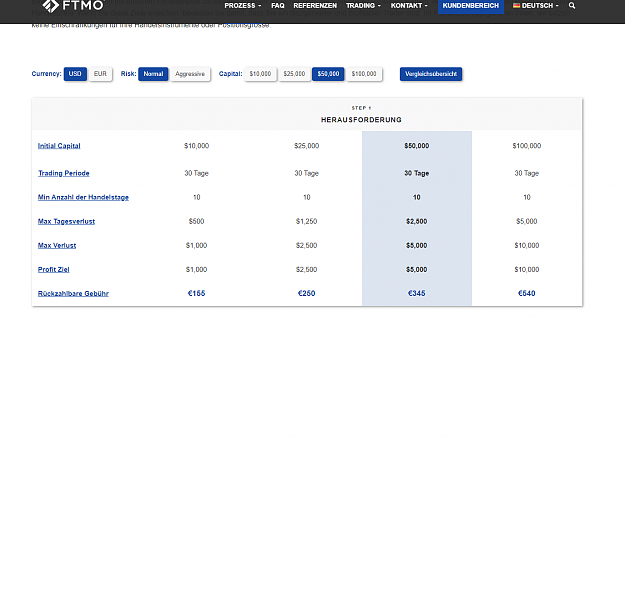Select $25,000 capital option

point(294,74)
